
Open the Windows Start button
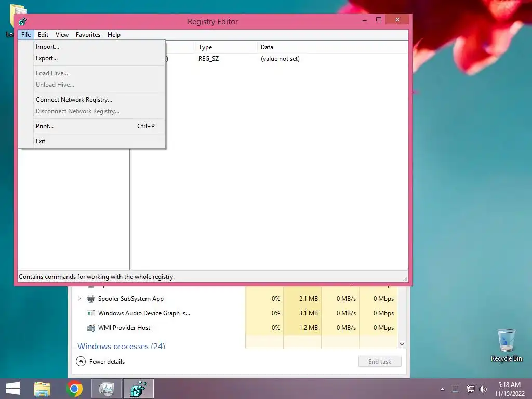[x=13, y=389]
